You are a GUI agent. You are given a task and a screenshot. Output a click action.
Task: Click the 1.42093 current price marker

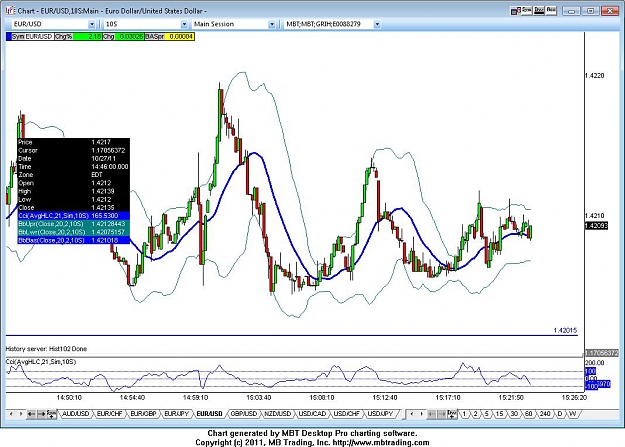[x=596, y=226]
